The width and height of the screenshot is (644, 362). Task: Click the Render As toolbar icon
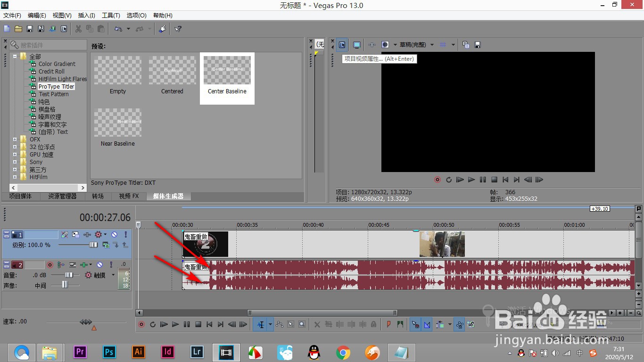(52, 29)
